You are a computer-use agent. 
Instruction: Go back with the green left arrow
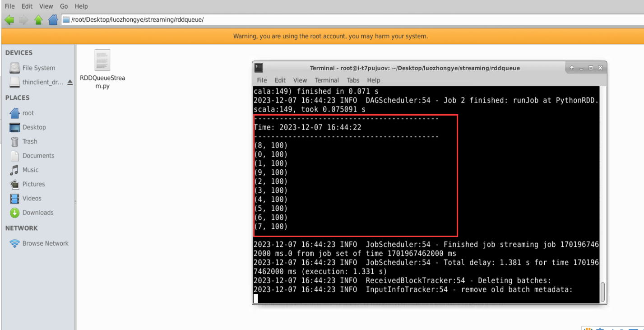tap(9, 20)
